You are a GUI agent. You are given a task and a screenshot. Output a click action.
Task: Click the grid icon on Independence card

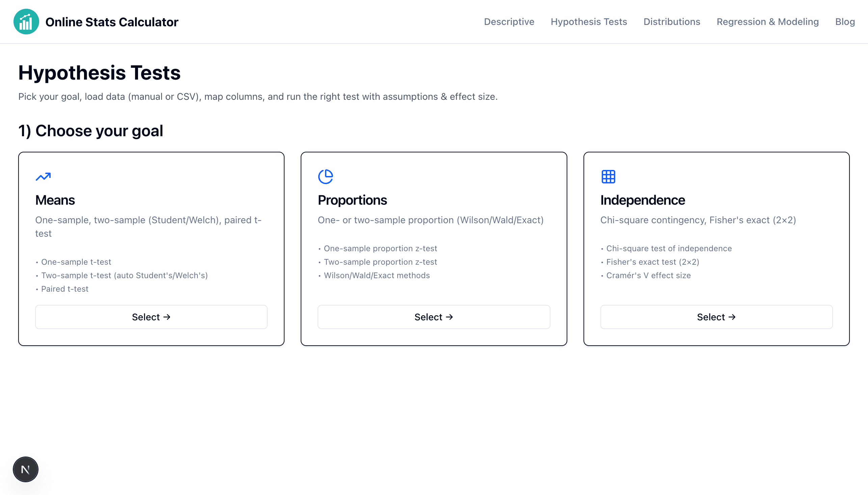click(608, 176)
